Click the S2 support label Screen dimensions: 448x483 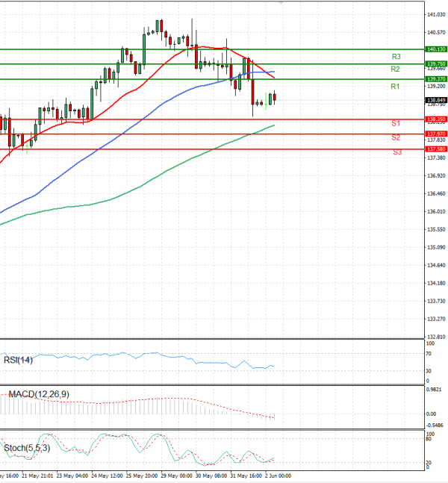(x=396, y=137)
